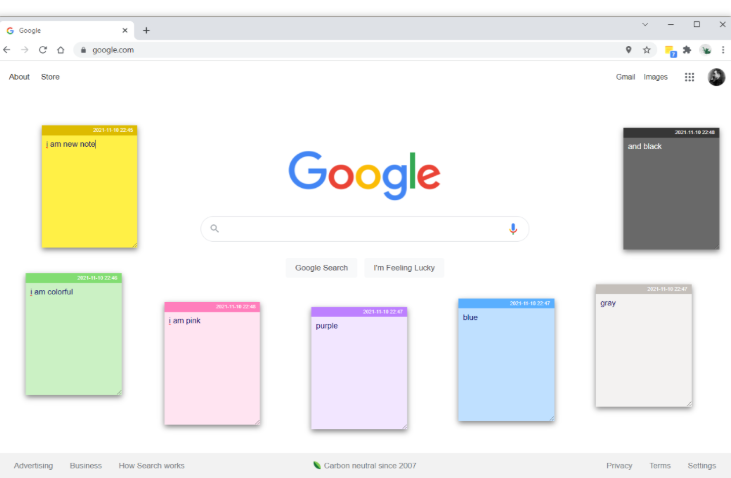Screen dimensions: 731x478
Task: Click the purple note's resize corner handle
Action: tap(405, 427)
